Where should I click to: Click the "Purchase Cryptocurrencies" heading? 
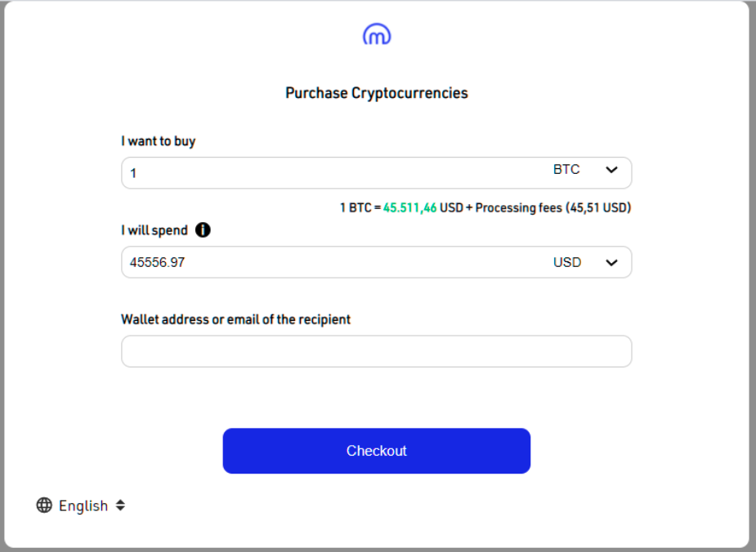377,93
